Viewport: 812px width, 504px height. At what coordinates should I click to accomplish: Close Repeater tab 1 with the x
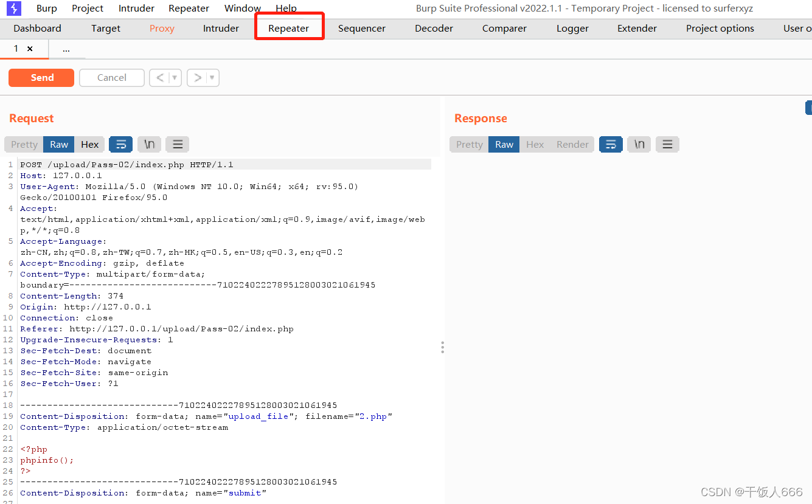(30, 49)
